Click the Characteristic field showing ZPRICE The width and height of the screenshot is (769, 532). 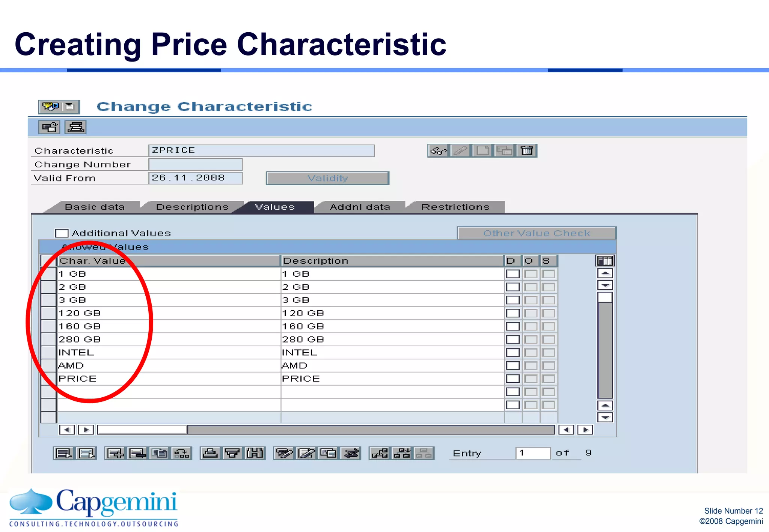(x=261, y=150)
